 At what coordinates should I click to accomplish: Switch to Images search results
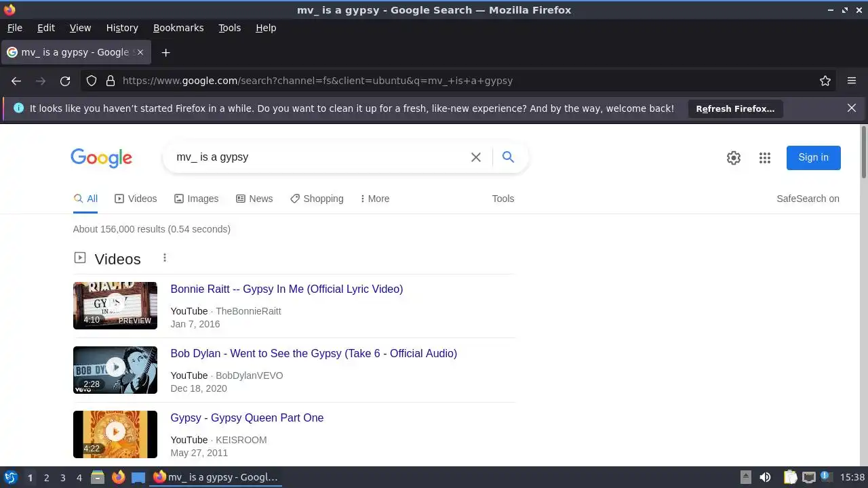pyautogui.click(x=196, y=199)
